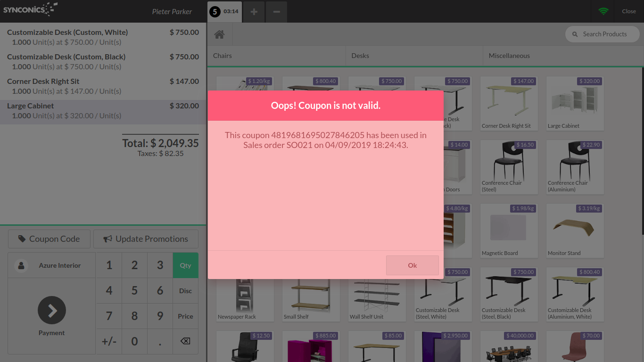Add Monitor Stand product to order
Image resolution: width=644 pixels, height=362 pixels.
575,231
